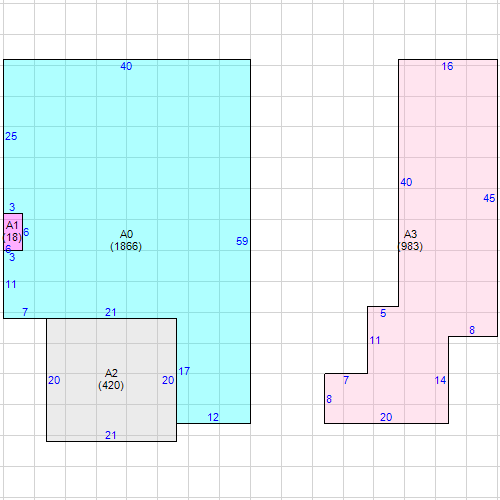The height and width of the screenshot is (500, 500).
Task: Click the small magenta A1 rectangle
Action: (13, 232)
